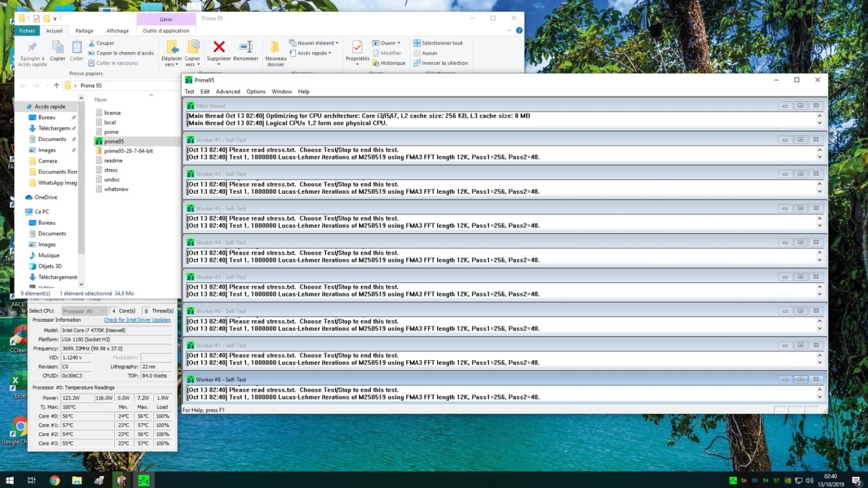
Task: Open the Copier vers dropdown
Action: [x=192, y=54]
